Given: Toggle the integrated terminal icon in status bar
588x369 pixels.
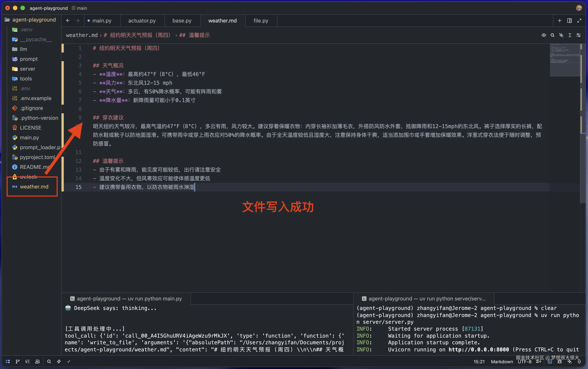Looking at the screenshot, I should tap(549, 362).
